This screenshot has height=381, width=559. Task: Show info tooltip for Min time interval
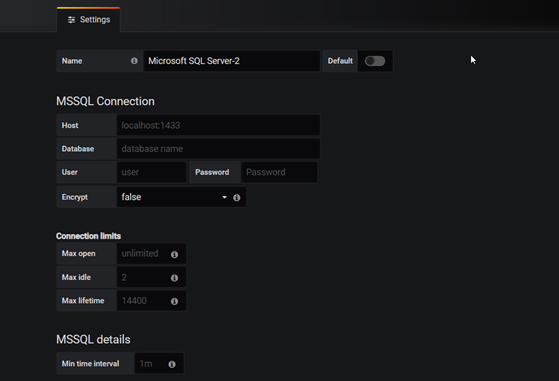point(172,364)
